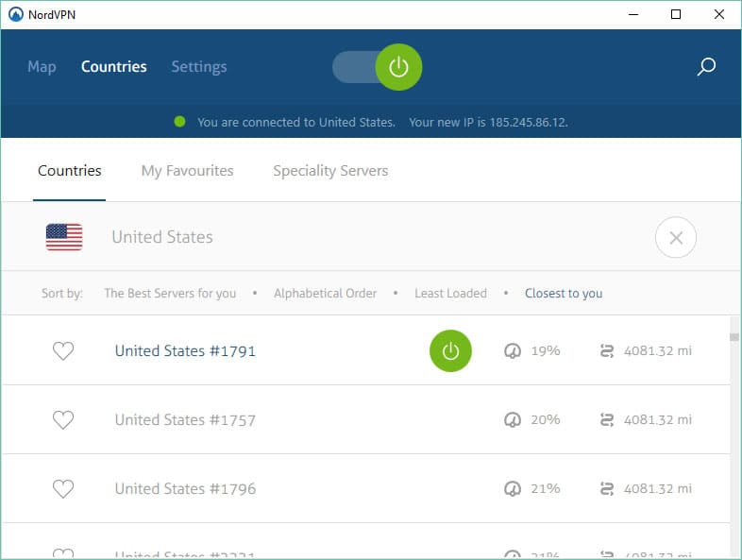The width and height of the screenshot is (742, 560).
Task: Select server United States #1796
Action: 185,488
